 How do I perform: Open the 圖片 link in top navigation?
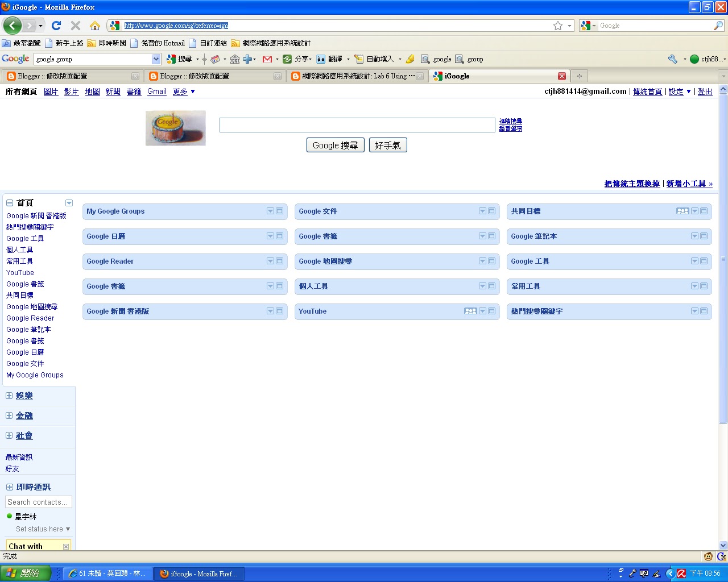click(51, 92)
